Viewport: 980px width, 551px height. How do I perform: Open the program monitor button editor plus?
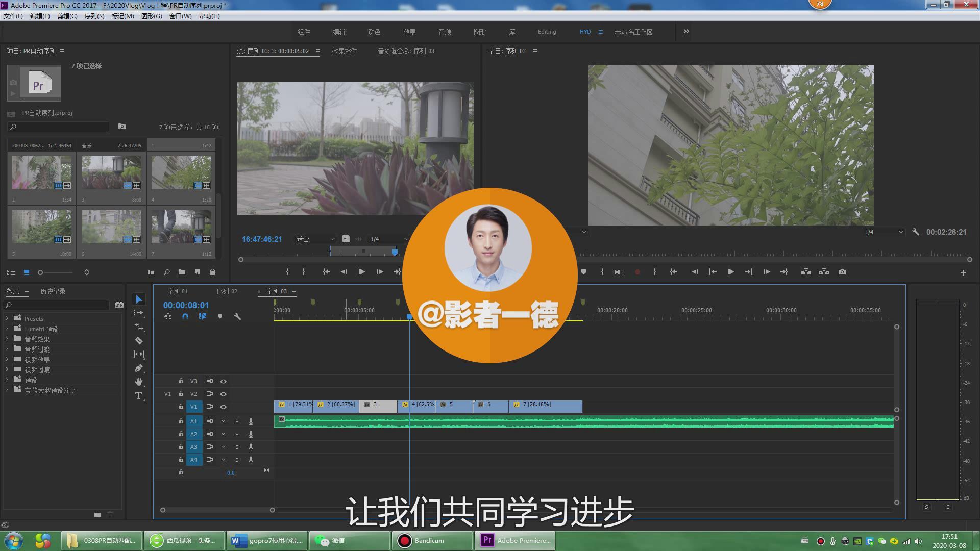[963, 273]
